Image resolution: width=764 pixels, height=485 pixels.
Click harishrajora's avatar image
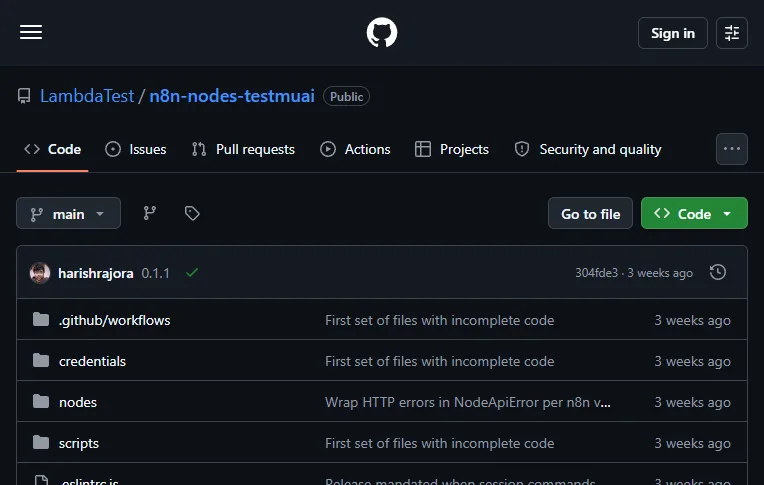(x=40, y=273)
